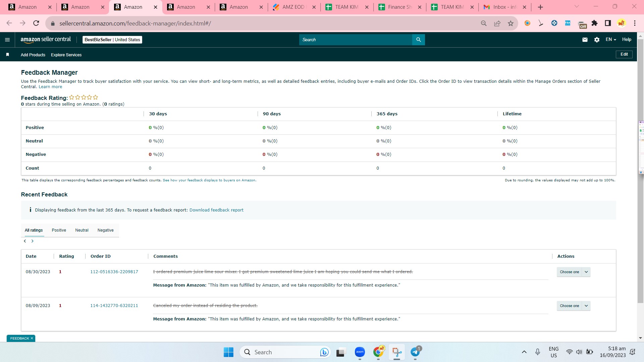Open the FBA extension icon
This screenshot has width=644, height=362.
coord(568,23)
